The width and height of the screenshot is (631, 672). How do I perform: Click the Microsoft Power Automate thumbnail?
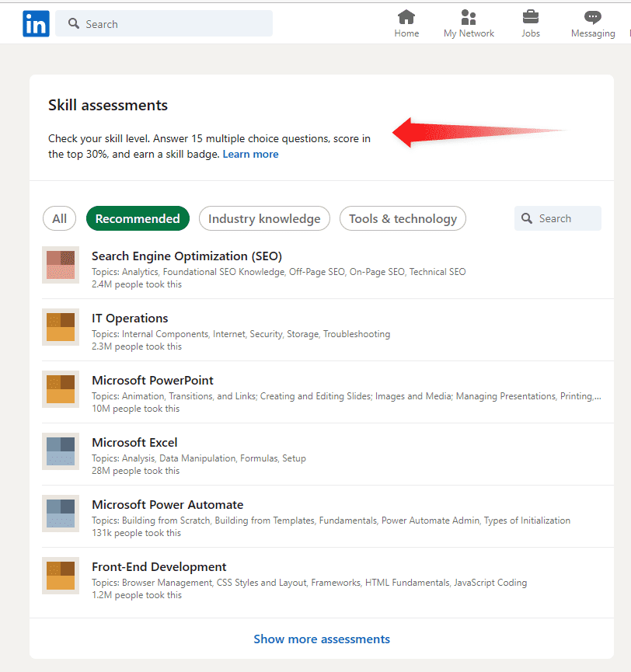tap(61, 514)
